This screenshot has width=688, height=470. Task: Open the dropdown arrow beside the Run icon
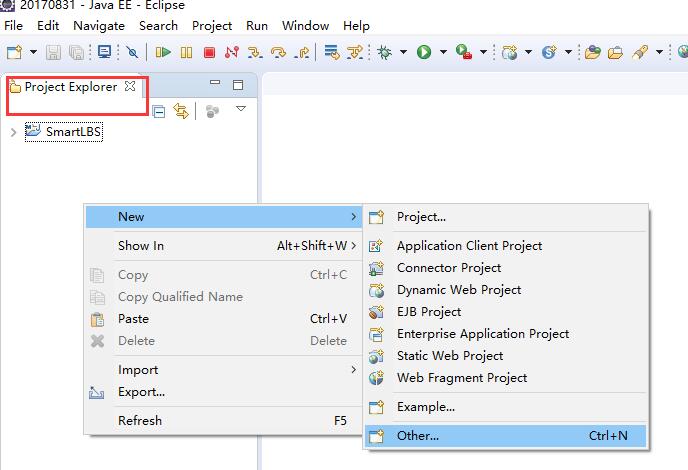443,52
